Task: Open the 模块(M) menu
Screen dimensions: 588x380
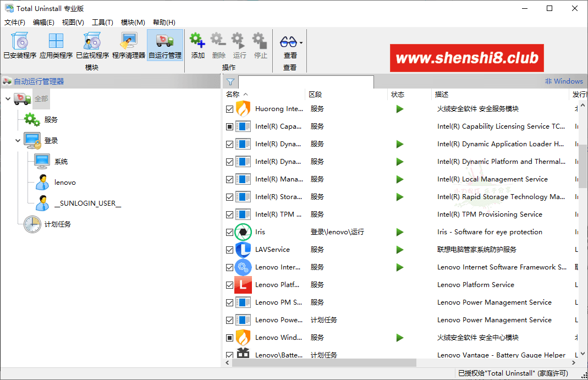Action: 133,23
